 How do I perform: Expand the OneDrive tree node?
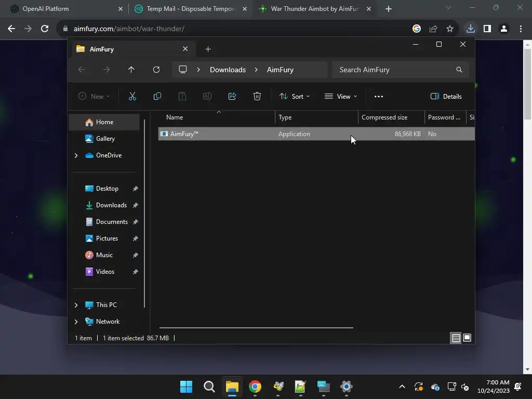[76, 155]
